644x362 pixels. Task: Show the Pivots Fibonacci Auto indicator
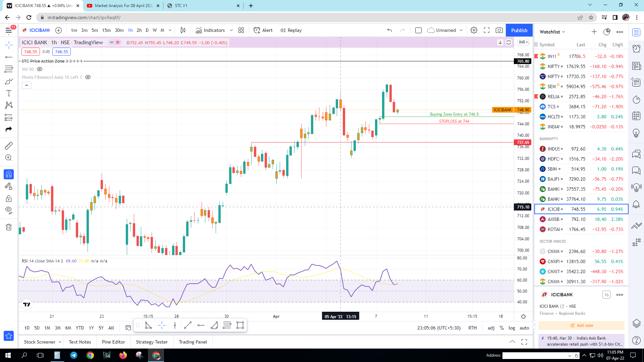[x=88, y=77]
